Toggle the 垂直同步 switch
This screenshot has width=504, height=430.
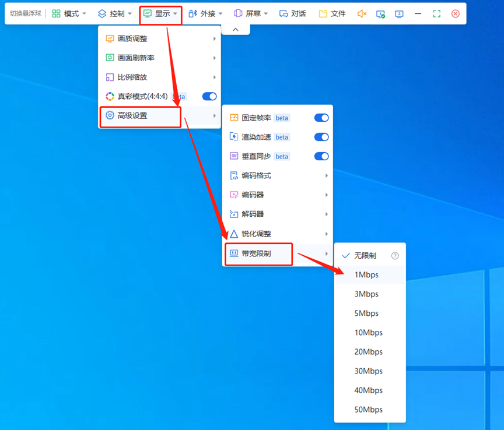click(x=321, y=156)
